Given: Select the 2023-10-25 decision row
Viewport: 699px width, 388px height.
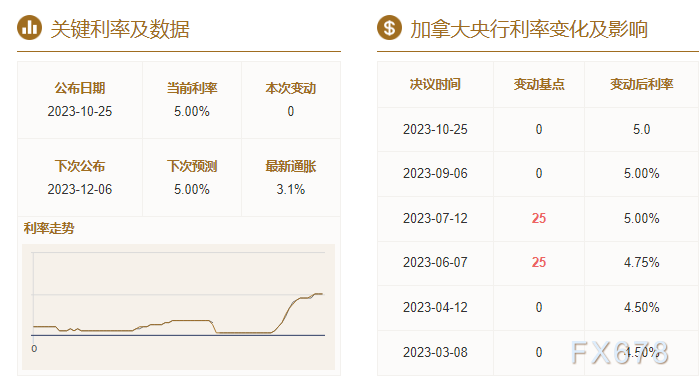Looking at the screenshot, I should (538, 129).
